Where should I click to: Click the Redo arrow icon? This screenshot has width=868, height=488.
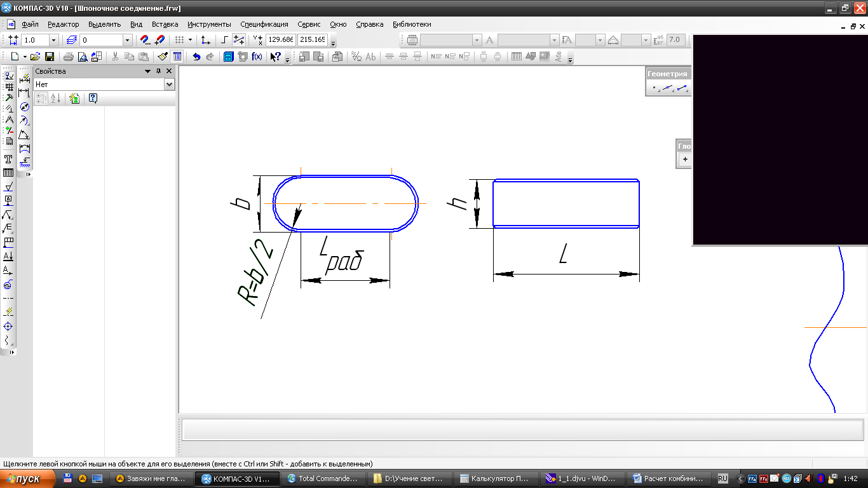point(210,57)
